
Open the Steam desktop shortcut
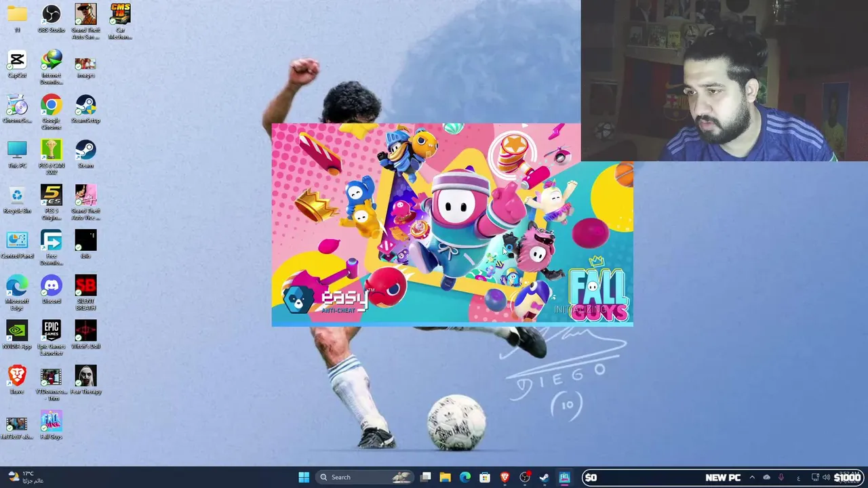85,155
